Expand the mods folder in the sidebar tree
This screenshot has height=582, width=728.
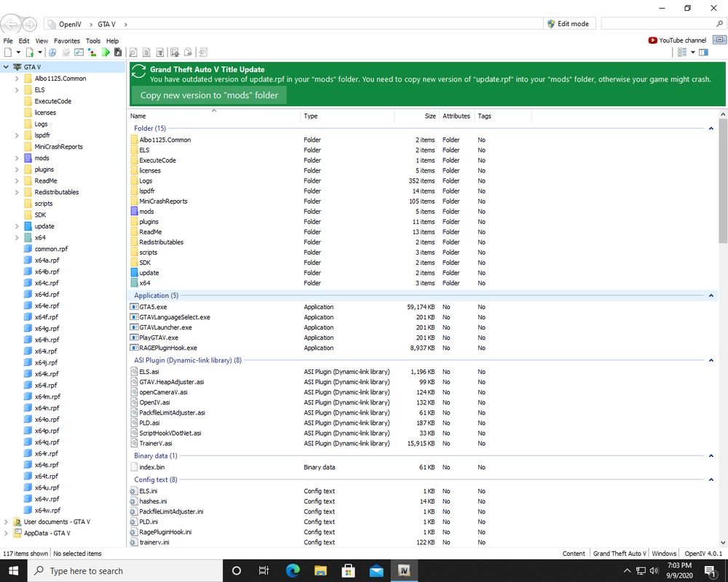tap(17, 158)
